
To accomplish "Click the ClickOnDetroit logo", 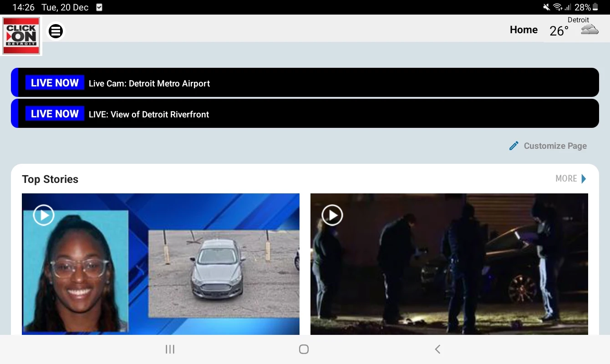I will point(21,35).
